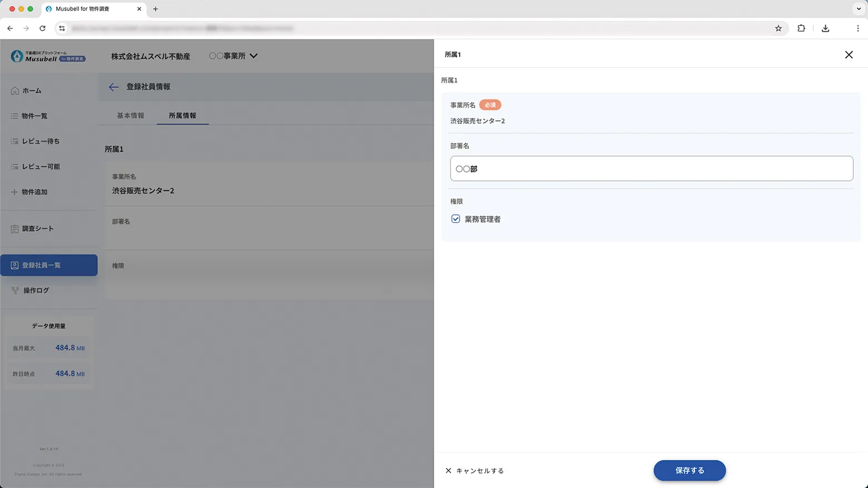Click the browser downloads icon
This screenshot has height=488, width=868.
(x=825, y=28)
